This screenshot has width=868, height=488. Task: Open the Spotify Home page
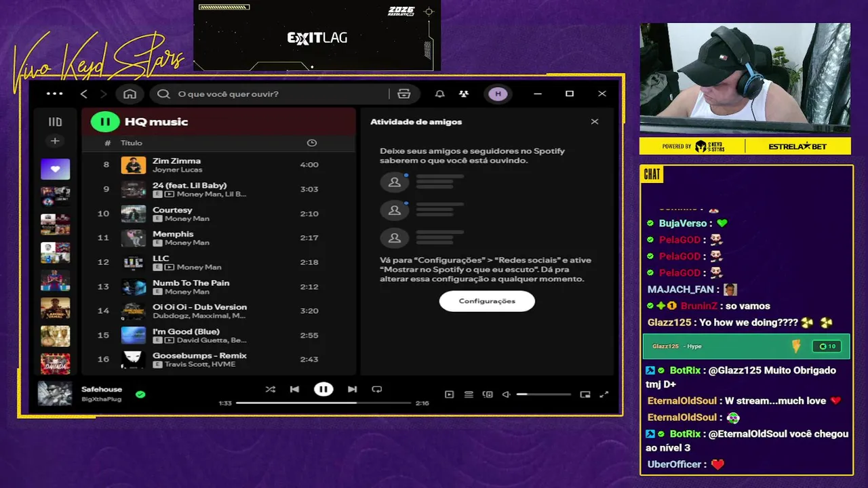pos(130,94)
